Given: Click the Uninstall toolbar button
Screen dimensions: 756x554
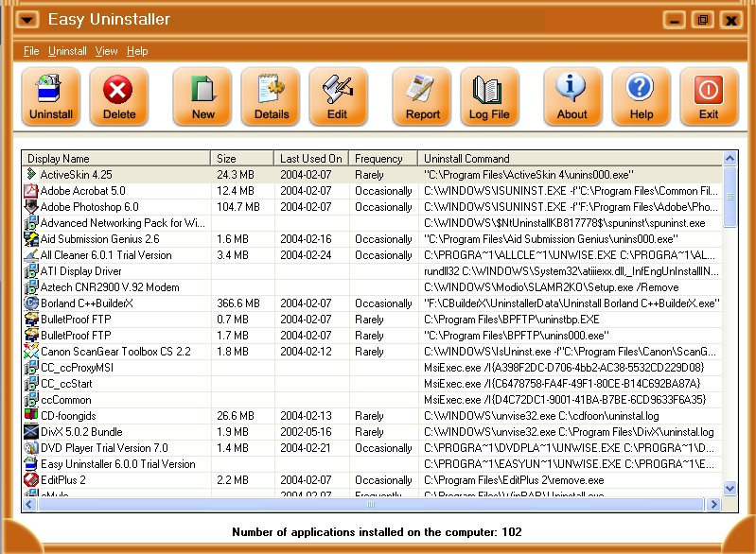Looking at the screenshot, I should pos(51,96).
